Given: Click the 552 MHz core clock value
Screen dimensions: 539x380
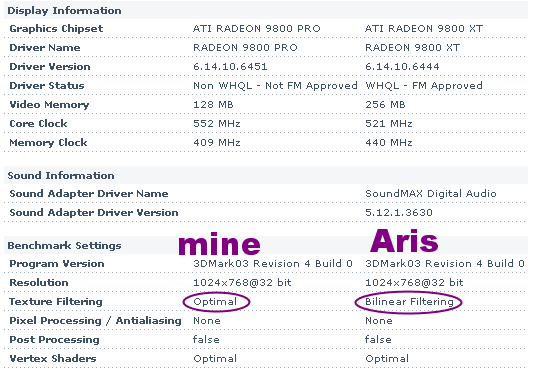Looking at the screenshot, I should pyautogui.click(x=217, y=123).
